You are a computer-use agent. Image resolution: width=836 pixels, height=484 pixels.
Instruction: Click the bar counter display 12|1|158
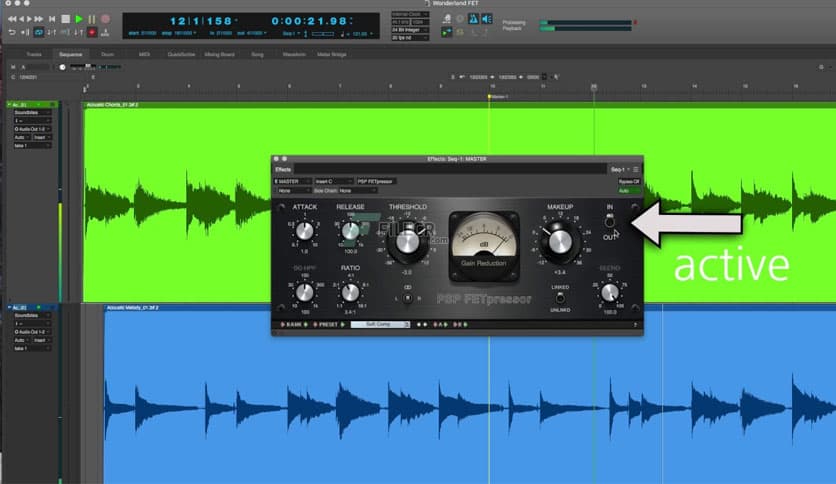(x=202, y=21)
